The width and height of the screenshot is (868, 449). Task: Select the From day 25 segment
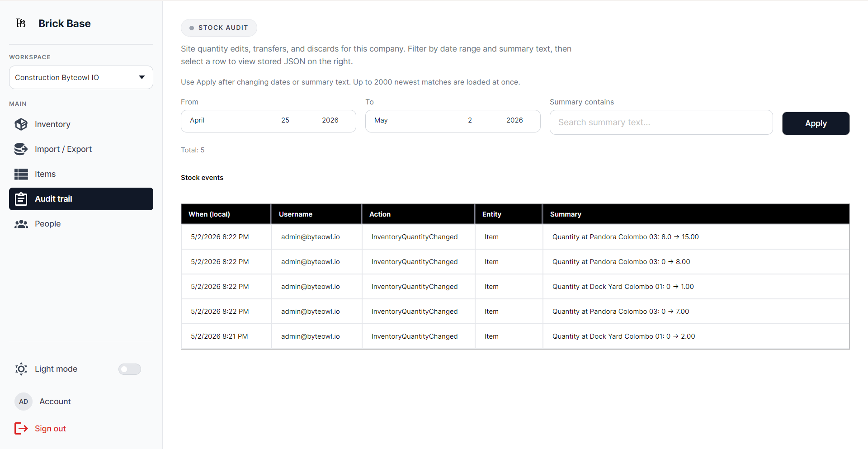pos(285,120)
